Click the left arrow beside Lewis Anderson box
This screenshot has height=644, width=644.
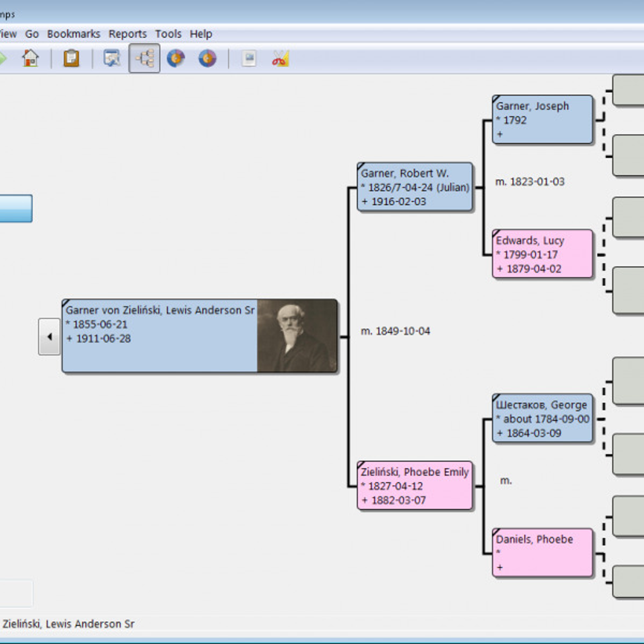click(x=50, y=336)
